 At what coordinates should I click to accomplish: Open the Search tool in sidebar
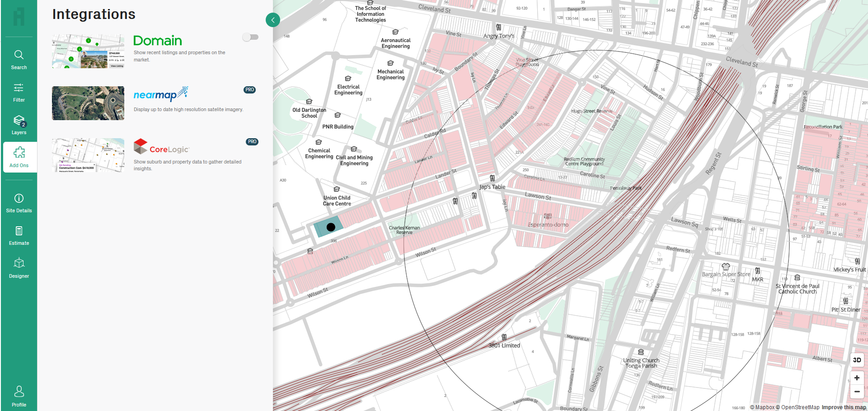[x=19, y=60]
